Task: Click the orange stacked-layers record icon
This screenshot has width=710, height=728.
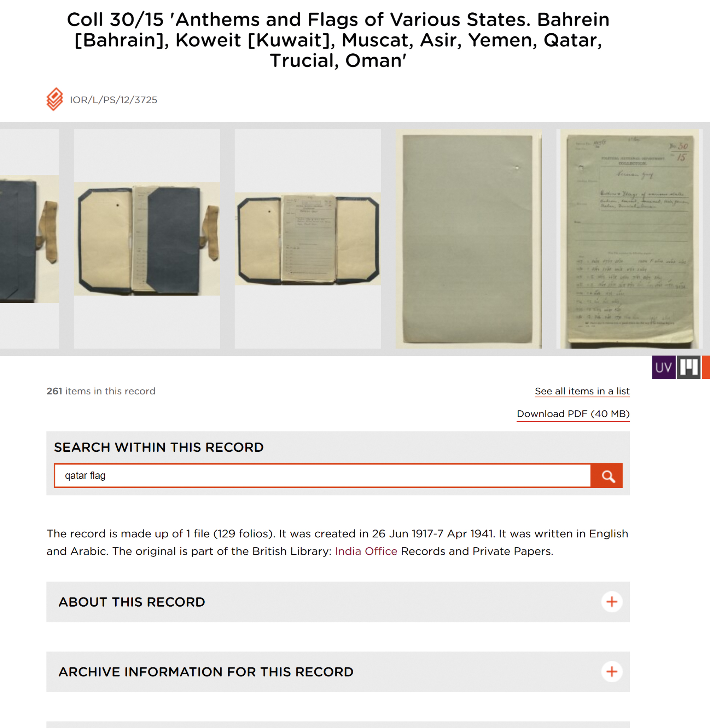Action: click(54, 99)
